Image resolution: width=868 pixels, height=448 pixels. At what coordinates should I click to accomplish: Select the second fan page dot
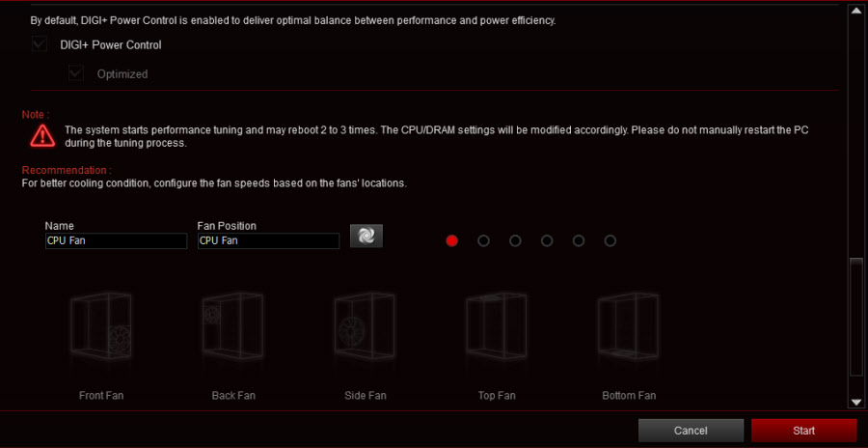483,240
